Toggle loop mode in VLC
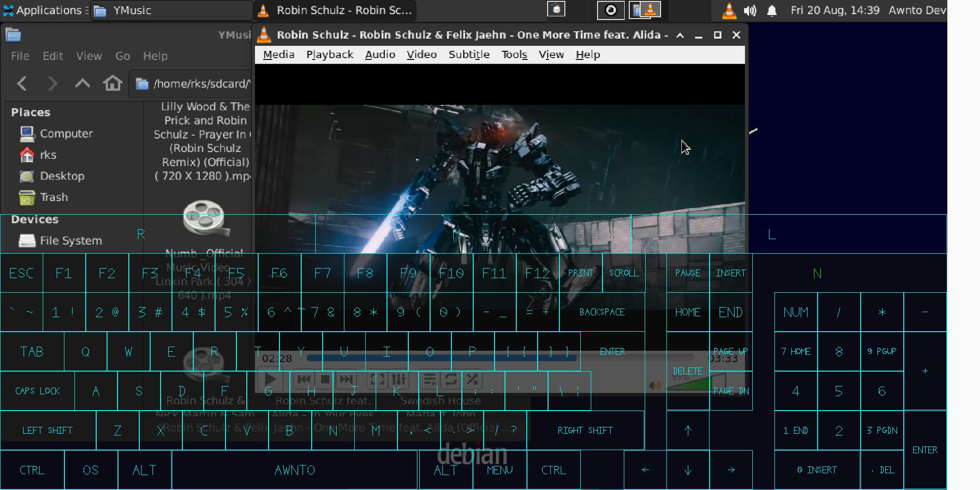 pos(451,379)
